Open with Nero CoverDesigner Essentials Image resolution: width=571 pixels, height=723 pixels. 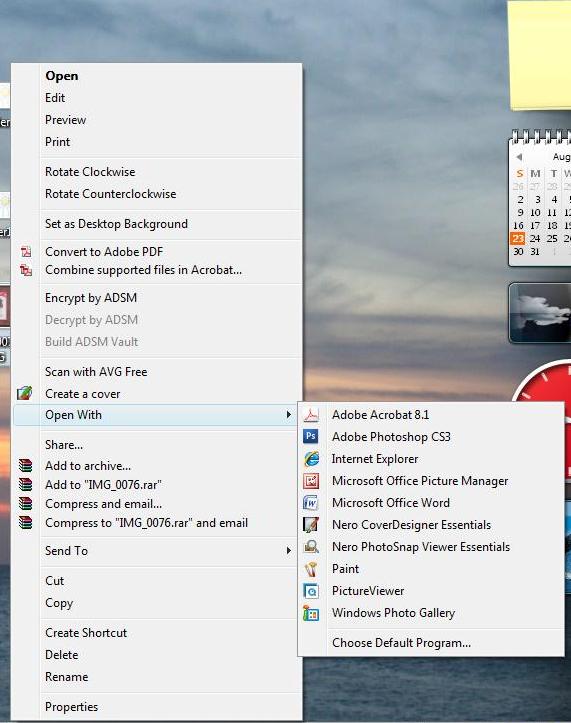(x=411, y=525)
